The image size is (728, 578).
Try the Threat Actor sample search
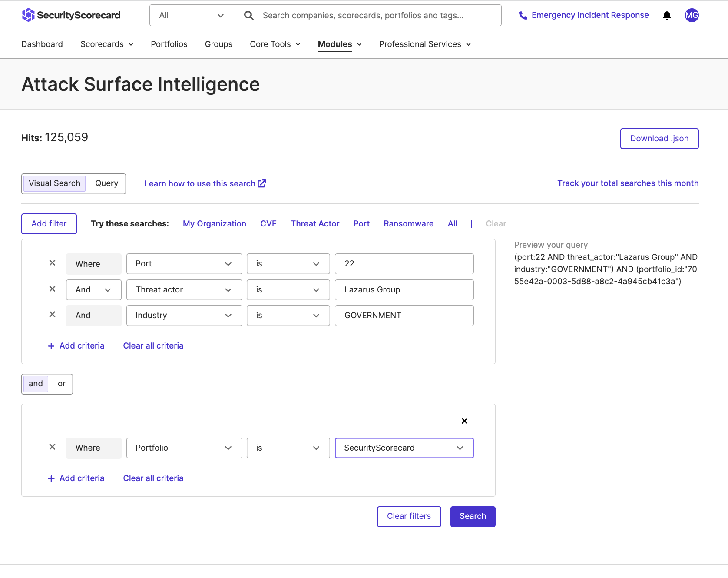click(315, 224)
